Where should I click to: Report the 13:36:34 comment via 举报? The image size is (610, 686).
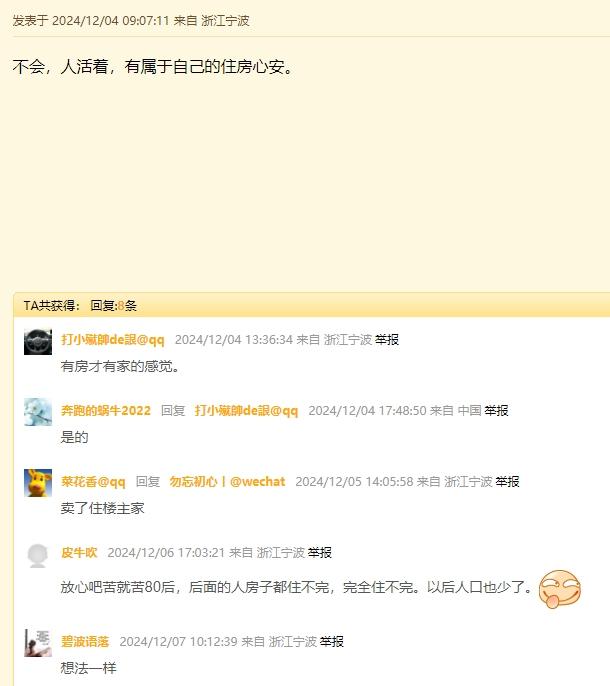(387, 340)
